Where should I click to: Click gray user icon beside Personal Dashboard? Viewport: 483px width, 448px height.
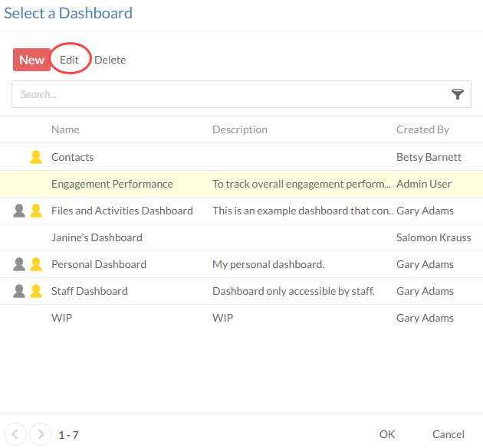(x=20, y=264)
